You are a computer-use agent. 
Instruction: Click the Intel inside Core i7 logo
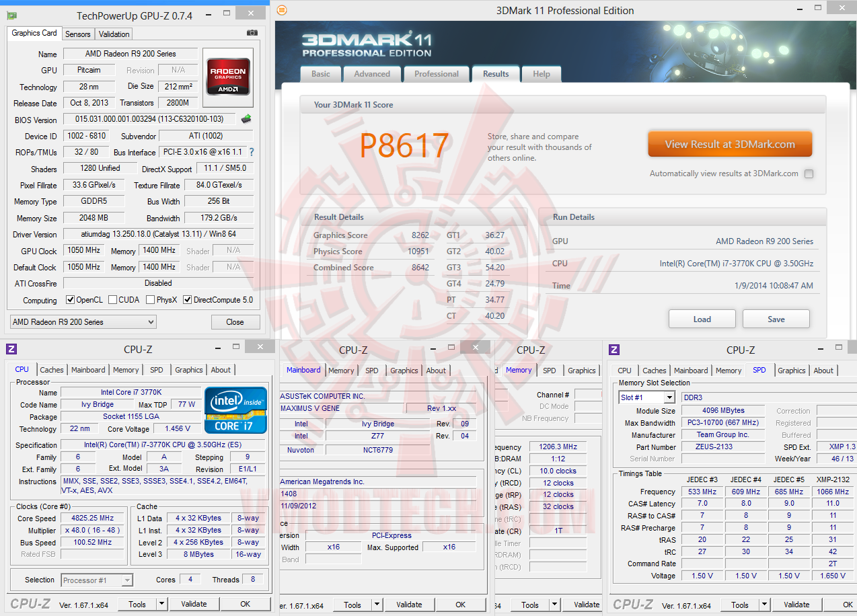(236, 410)
